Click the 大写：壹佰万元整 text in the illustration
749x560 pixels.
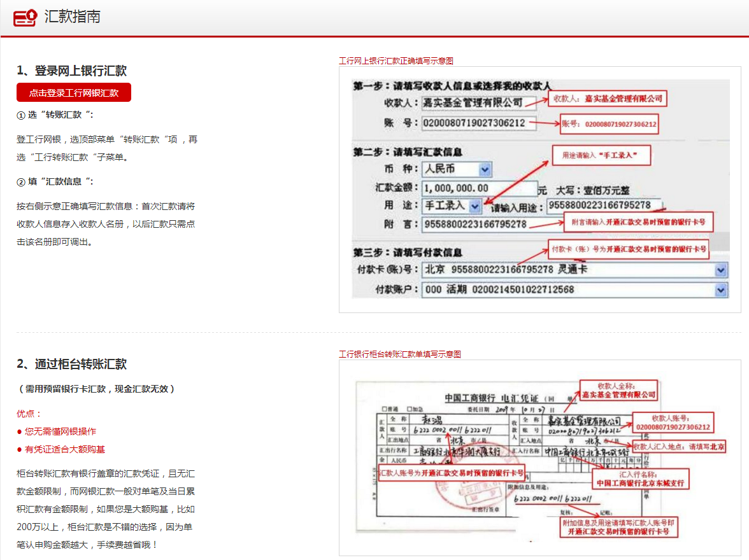(x=593, y=190)
